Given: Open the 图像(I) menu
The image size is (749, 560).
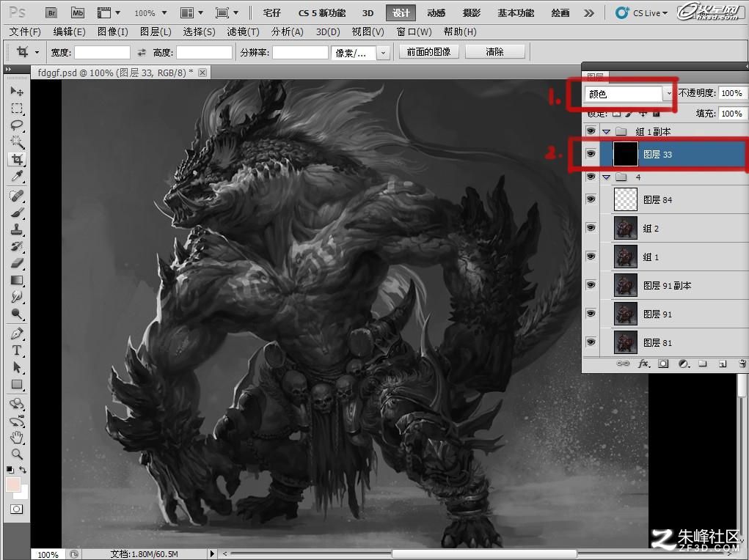Looking at the screenshot, I should tap(113, 32).
